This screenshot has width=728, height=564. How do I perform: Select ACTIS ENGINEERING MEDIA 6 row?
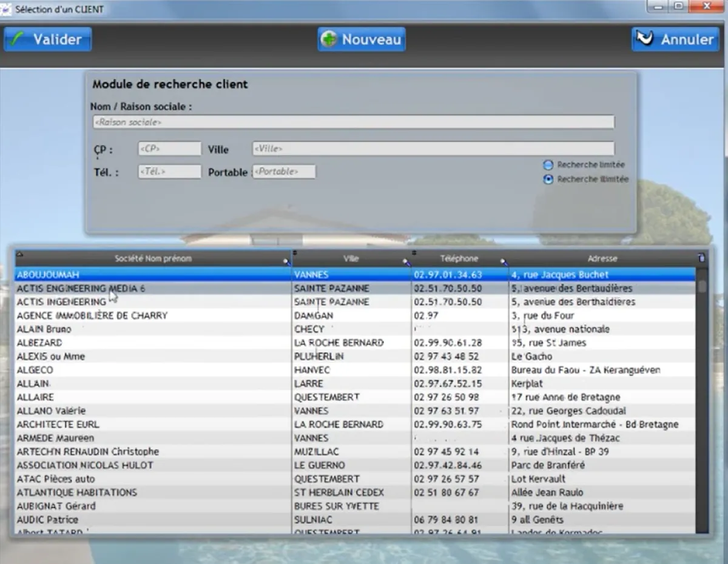pos(355,289)
